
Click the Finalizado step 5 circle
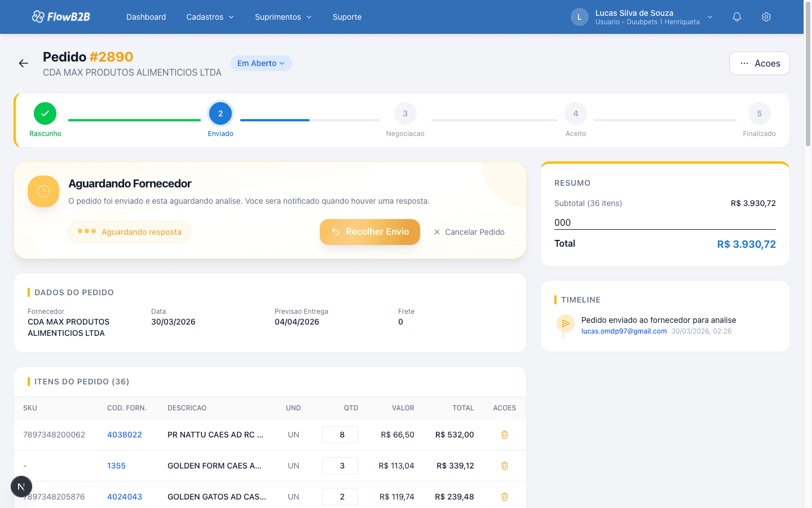pos(759,113)
